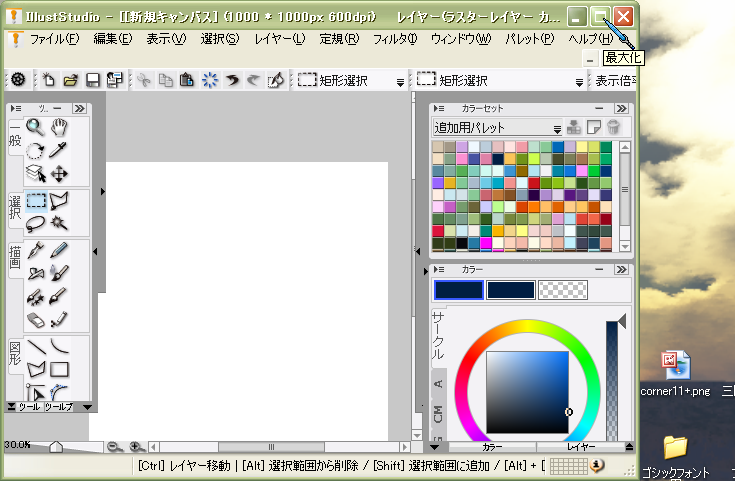Click the zoom in magnifier below canvas
Image resolution: width=735 pixels, height=481 pixels.
[136, 447]
